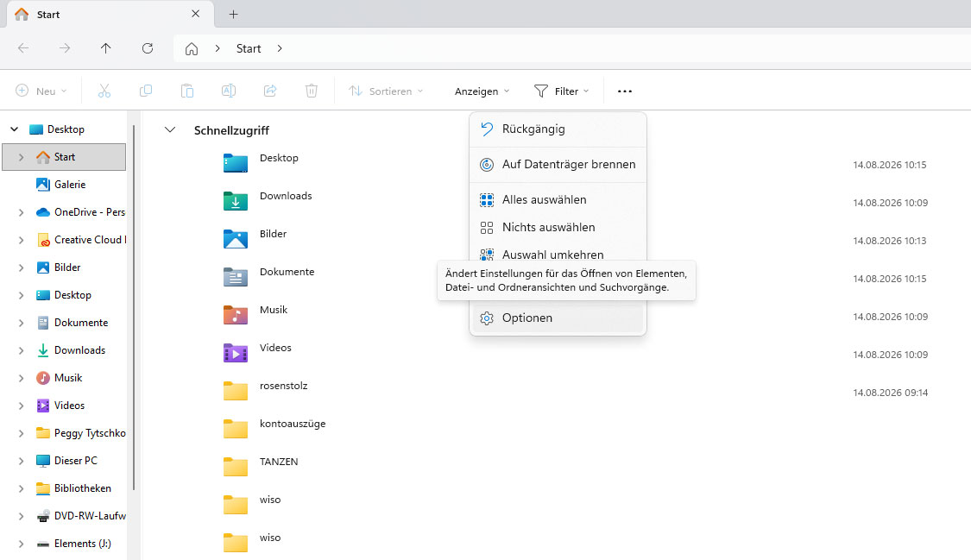Click chevron before Start in address bar
Image resolution: width=971 pixels, height=560 pixels.
[x=218, y=48]
